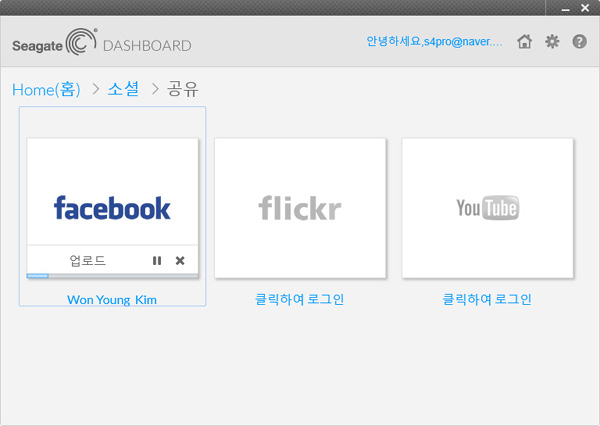Click 클릭하여 로그인 under Flickr
The height and width of the screenshot is (426, 600).
300,299
